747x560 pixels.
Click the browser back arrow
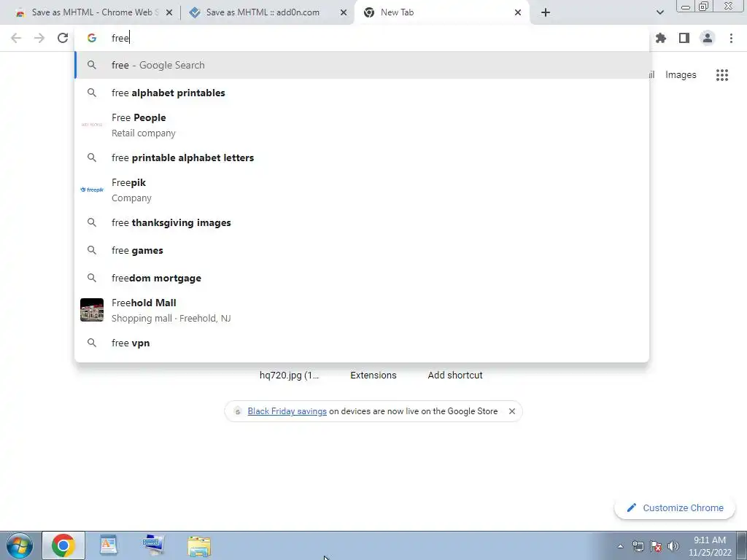[x=16, y=38]
